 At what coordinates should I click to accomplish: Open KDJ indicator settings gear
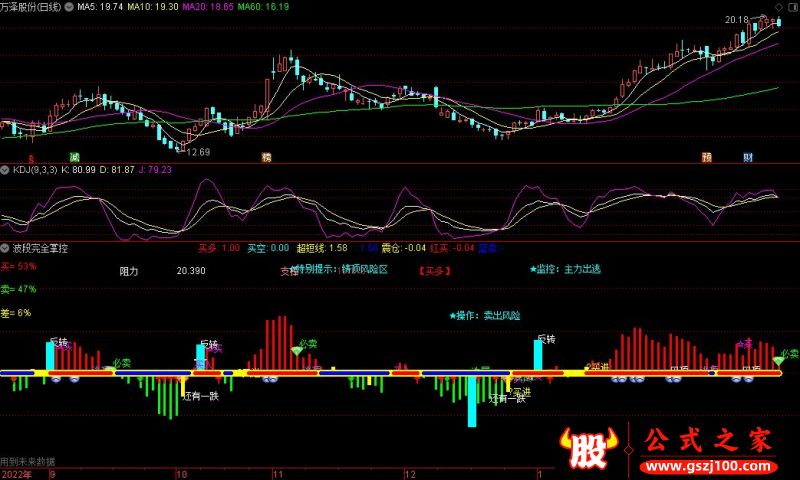click(6, 170)
